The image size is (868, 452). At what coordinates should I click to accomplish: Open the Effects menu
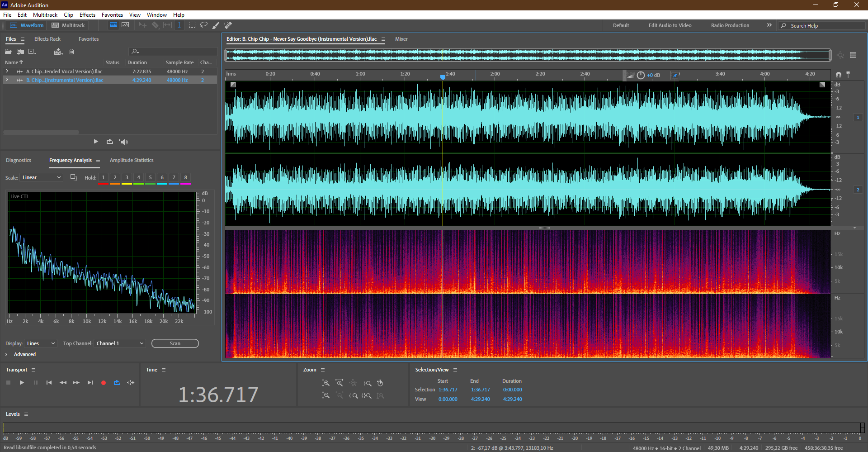(87, 15)
